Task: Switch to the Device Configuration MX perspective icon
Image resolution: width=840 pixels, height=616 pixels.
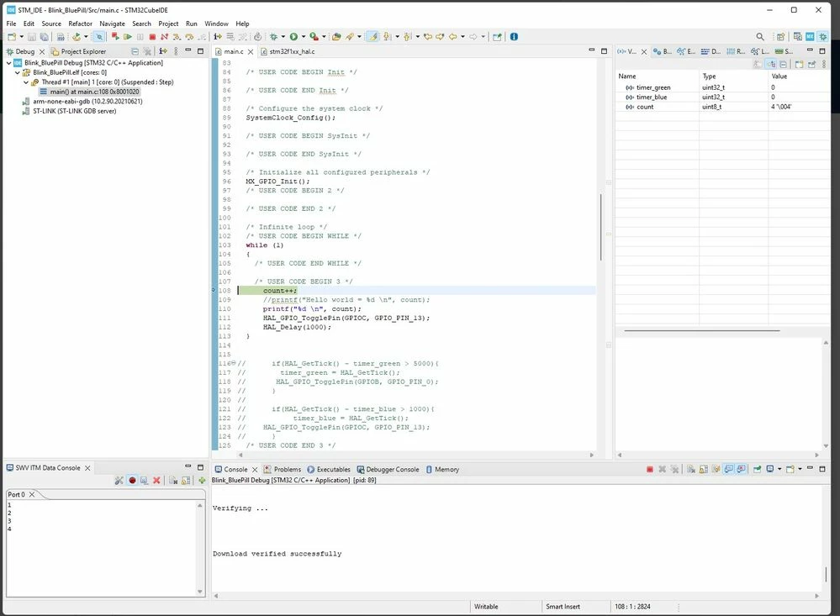Action: (x=810, y=36)
